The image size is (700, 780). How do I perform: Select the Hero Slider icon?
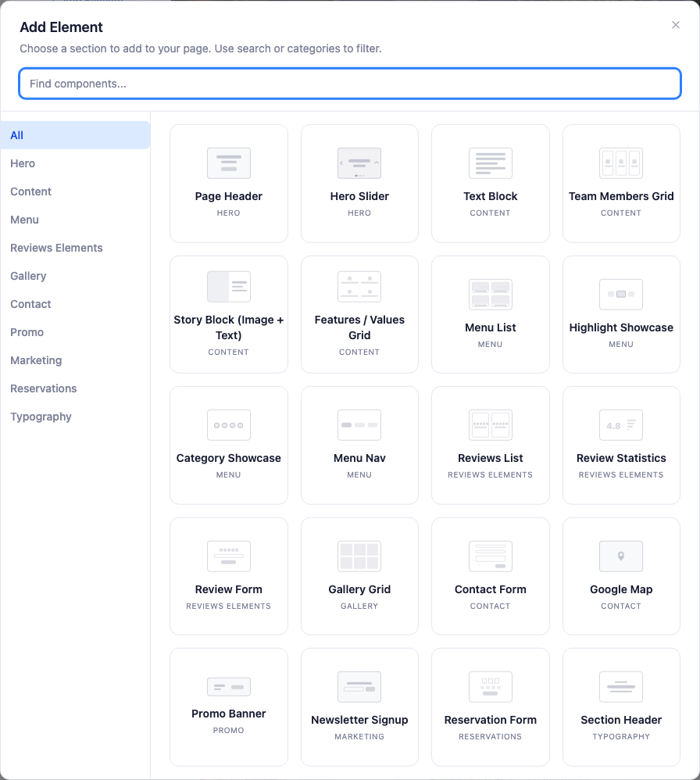(x=359, y=163)
